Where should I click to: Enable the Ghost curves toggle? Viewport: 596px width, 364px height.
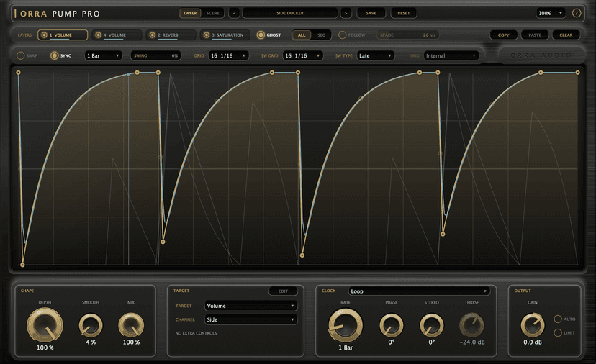click(x=261, y=35)
